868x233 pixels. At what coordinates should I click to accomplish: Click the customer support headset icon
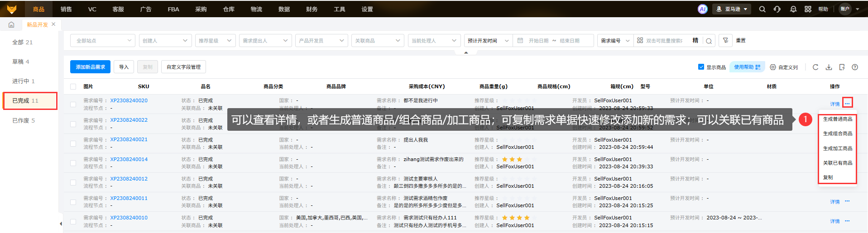coord(777,9)
